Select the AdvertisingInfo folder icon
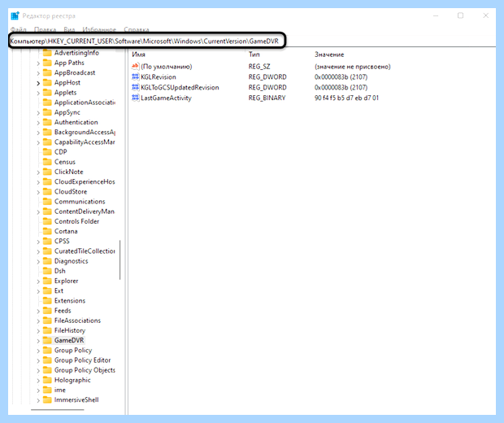Screen dimensions: 504x423 (47, 52)
